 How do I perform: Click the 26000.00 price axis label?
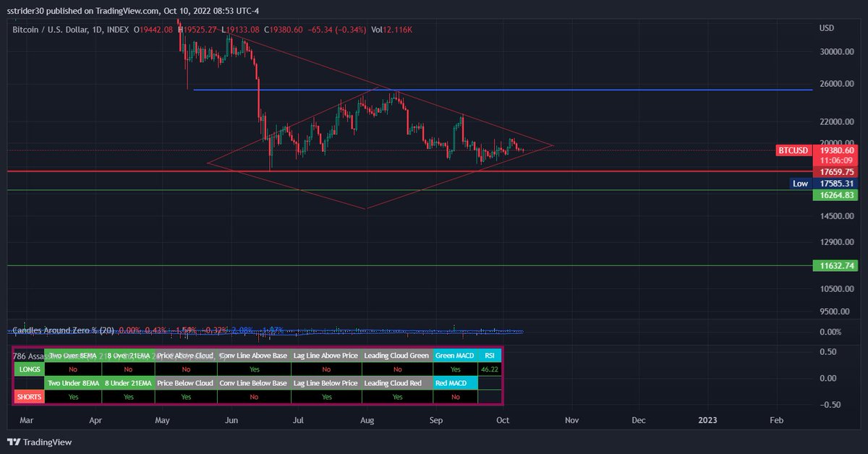point(836,84)
